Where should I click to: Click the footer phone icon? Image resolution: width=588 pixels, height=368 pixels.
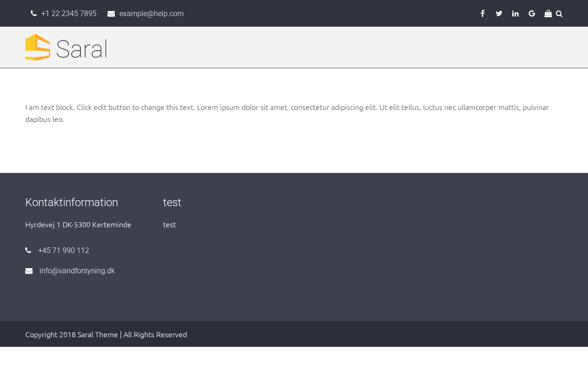pyautogui.click(x=28, y=250)
